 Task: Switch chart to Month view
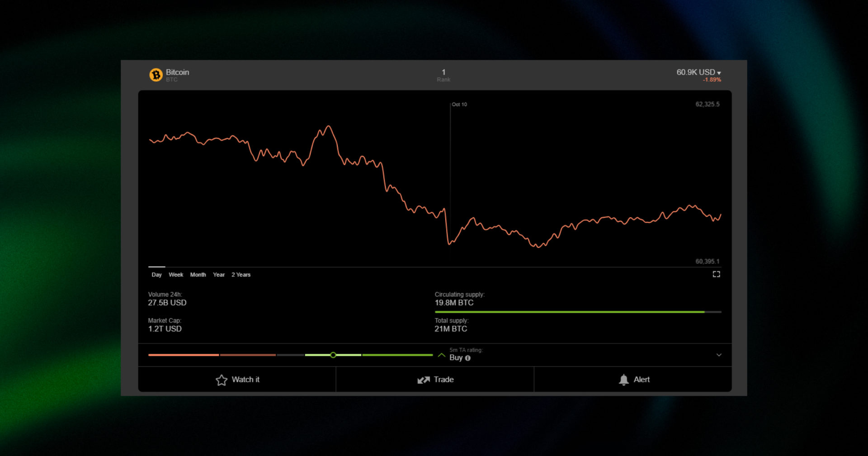198,275
